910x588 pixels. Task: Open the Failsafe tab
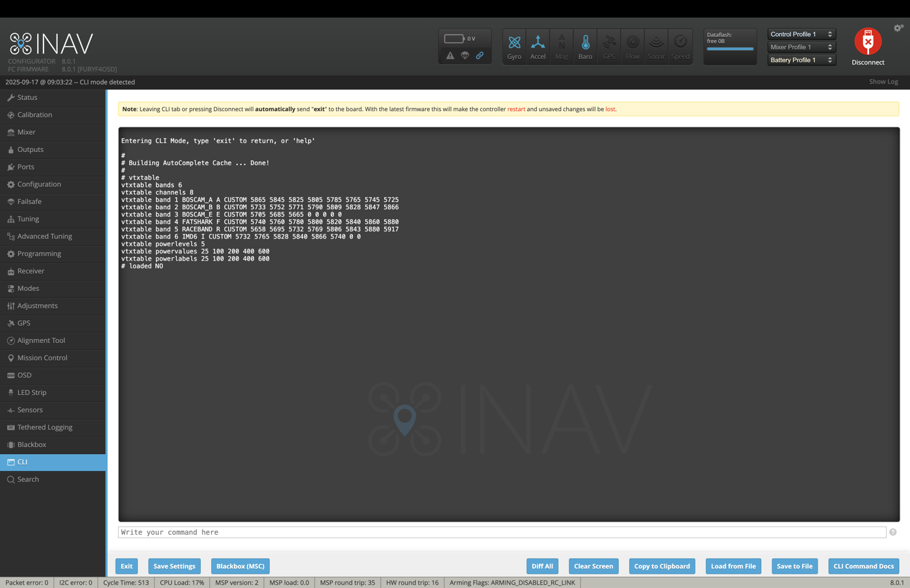pyautogui.click(x=53, y=201)
